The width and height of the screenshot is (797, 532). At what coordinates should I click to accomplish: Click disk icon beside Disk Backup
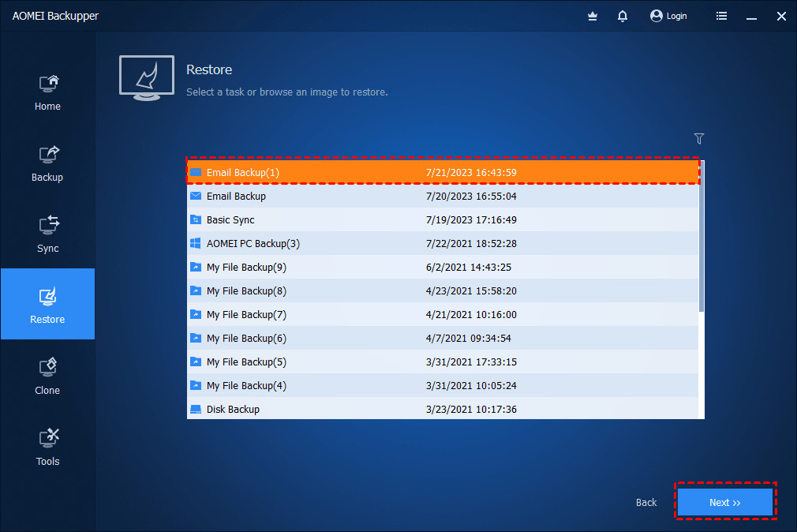coord(196,409)
